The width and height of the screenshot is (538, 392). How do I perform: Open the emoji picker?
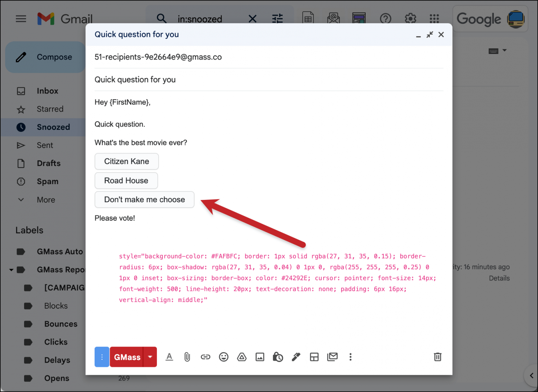(x=224, y=357)
